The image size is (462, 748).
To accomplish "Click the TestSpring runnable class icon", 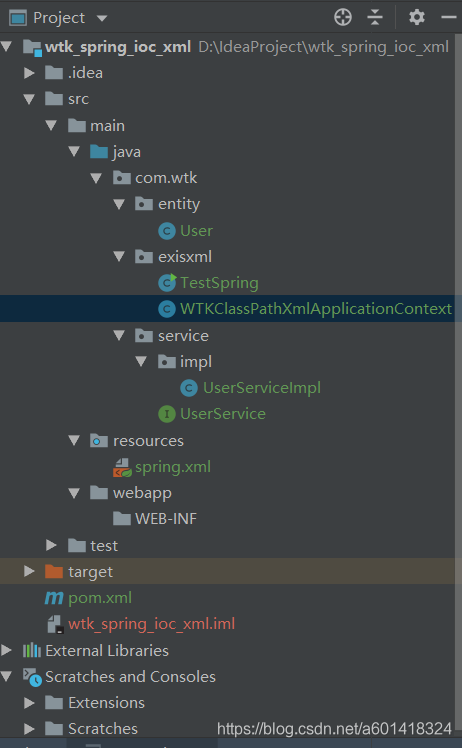I will coord(167,283).
